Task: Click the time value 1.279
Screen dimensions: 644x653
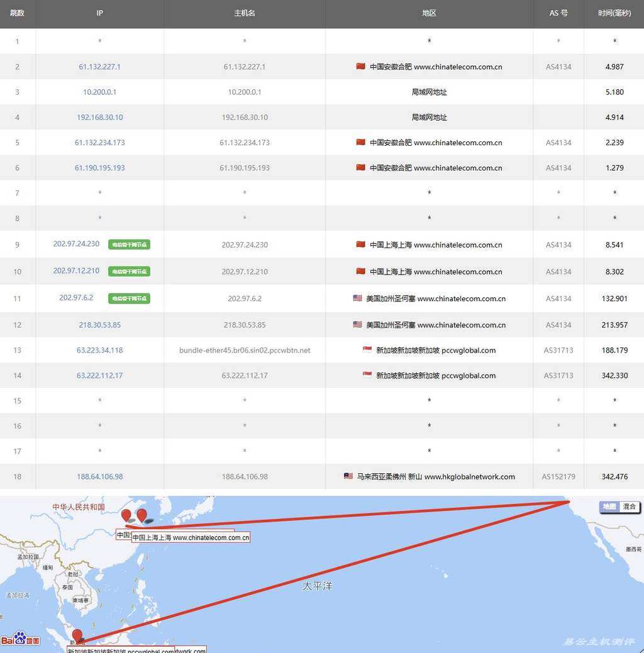Action: pyautogui.click(x=614, y=168)
